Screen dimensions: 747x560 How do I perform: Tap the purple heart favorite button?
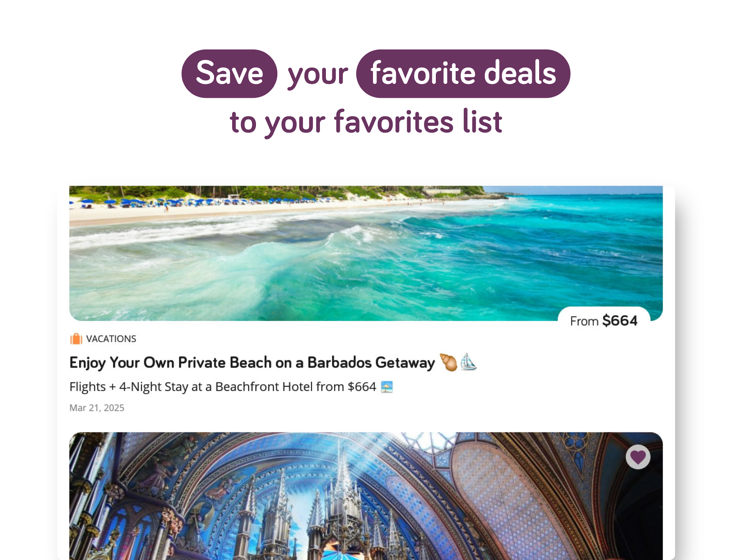coord(638,457)
